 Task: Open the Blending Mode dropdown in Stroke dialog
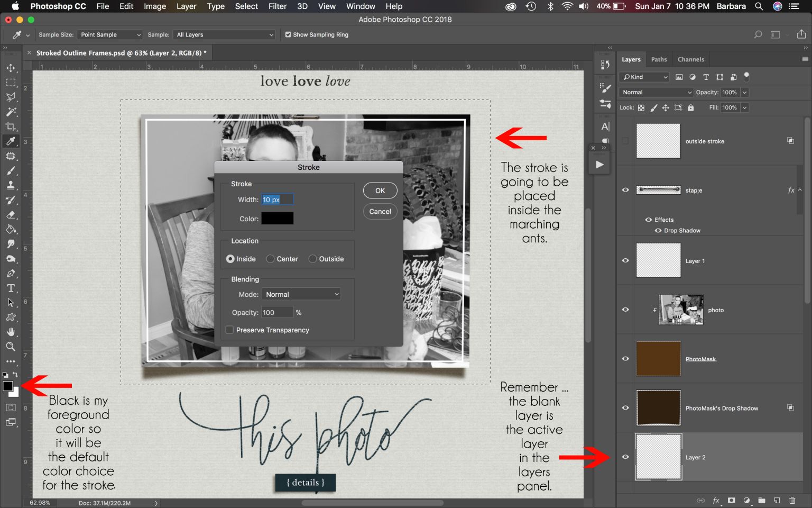(x=301, y=294)
